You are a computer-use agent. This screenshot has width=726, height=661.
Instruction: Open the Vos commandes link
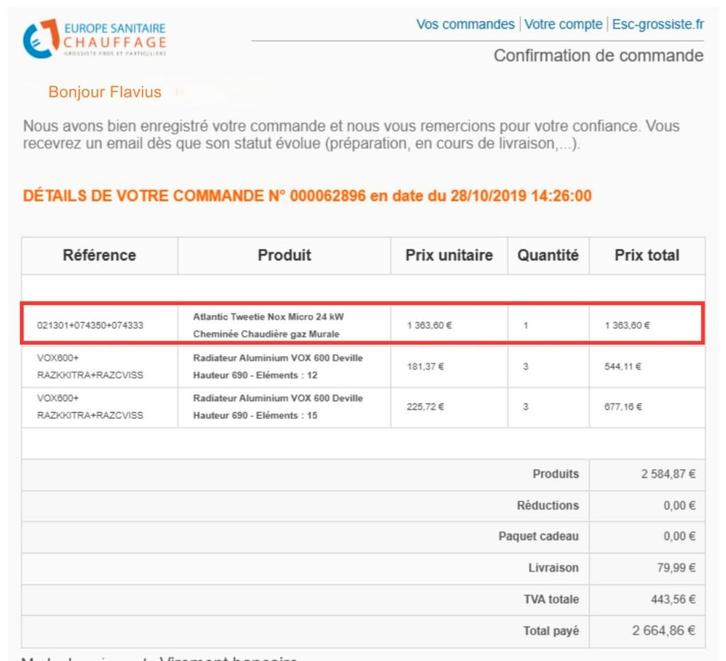coord(465,24)
